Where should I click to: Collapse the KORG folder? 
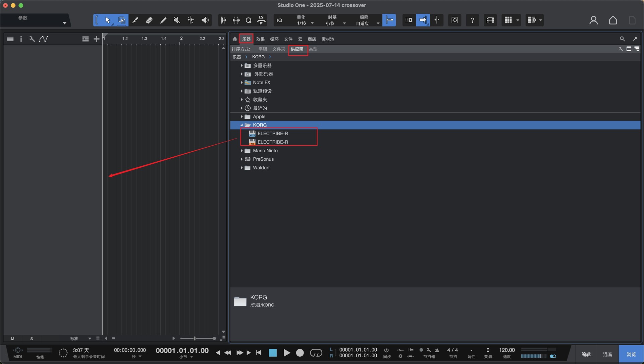241,125
